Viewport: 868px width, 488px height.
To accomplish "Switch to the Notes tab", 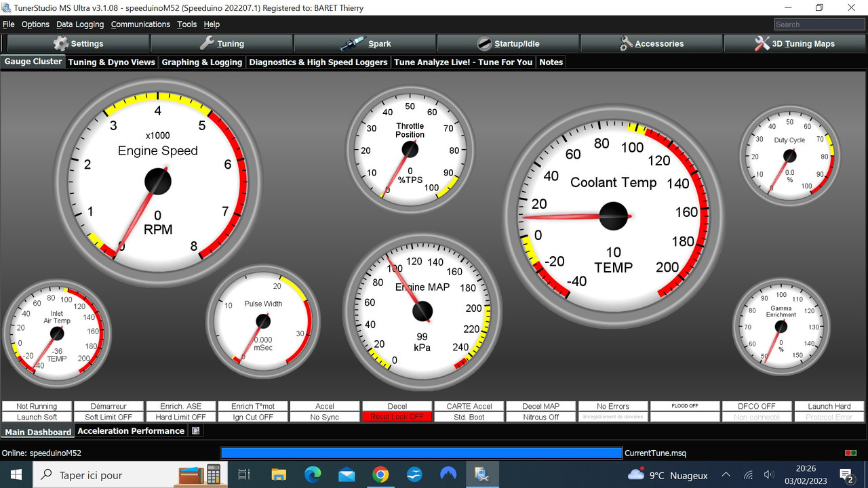I will click(x=551, y=62).
